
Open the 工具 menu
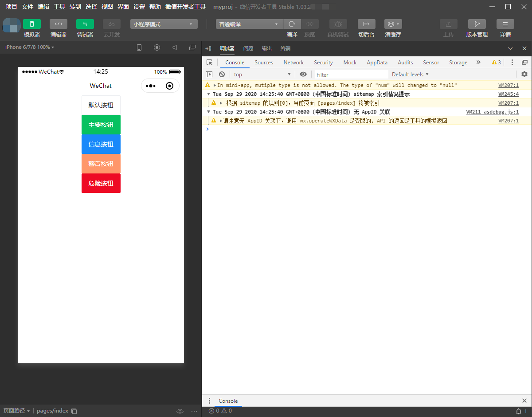59,7
